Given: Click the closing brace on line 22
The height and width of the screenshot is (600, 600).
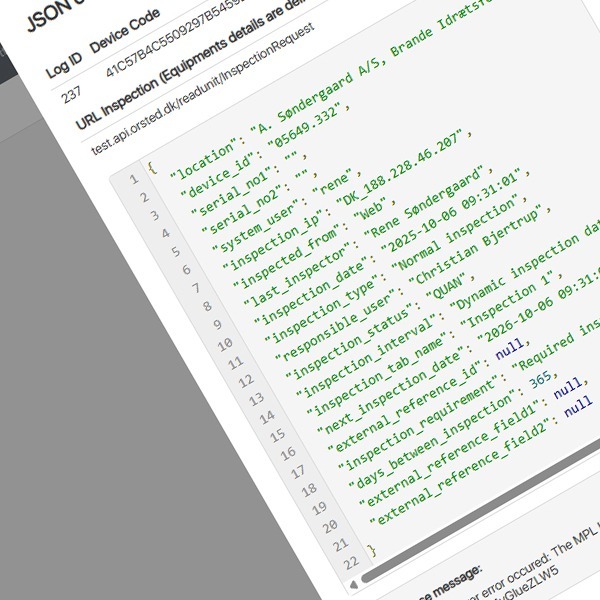Looking at the screenshot, I should click(371, 550).
